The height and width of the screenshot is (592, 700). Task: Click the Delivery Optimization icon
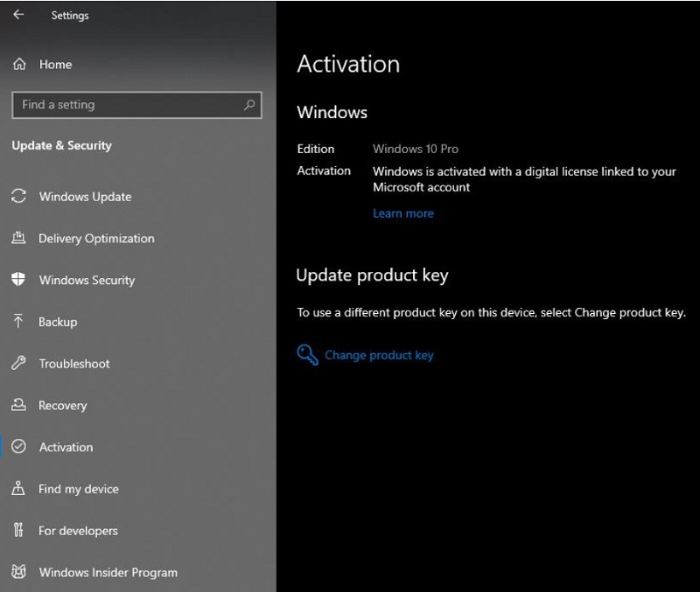[x=18, y=238]
